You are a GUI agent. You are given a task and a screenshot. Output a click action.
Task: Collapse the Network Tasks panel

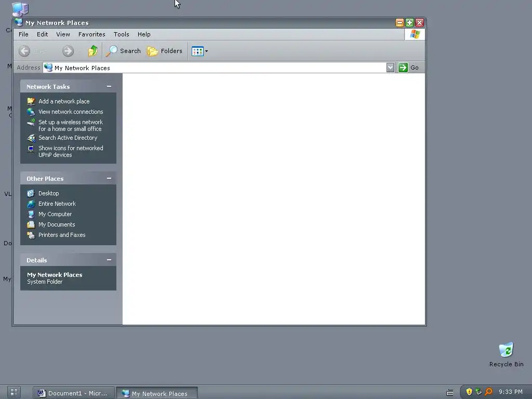point(109,87)
